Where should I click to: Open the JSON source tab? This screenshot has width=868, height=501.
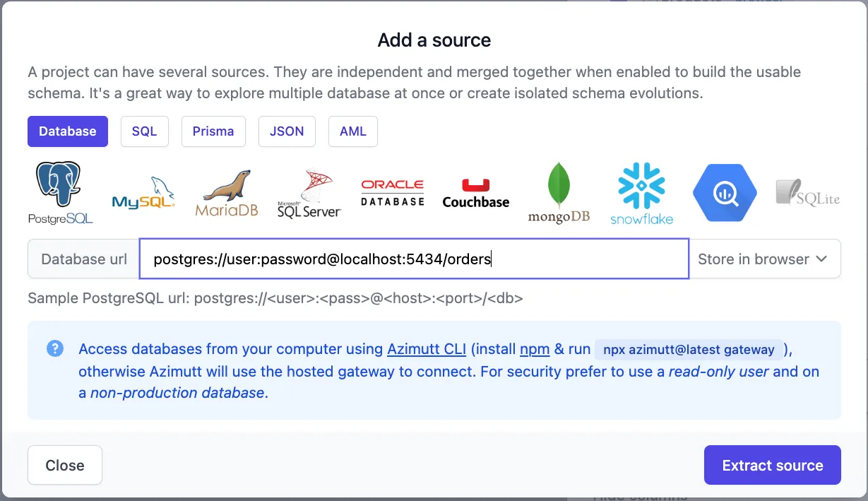pos(287,131)
